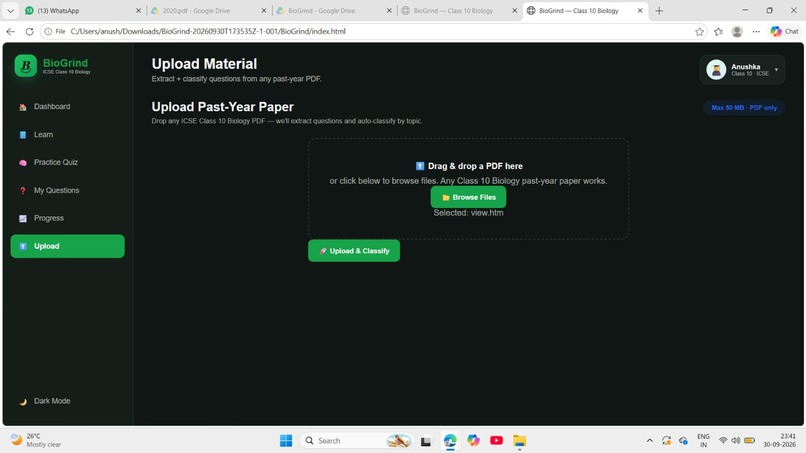Open Copilot app from taskbar
The image size is (806, 453).
tap(473, 441)
